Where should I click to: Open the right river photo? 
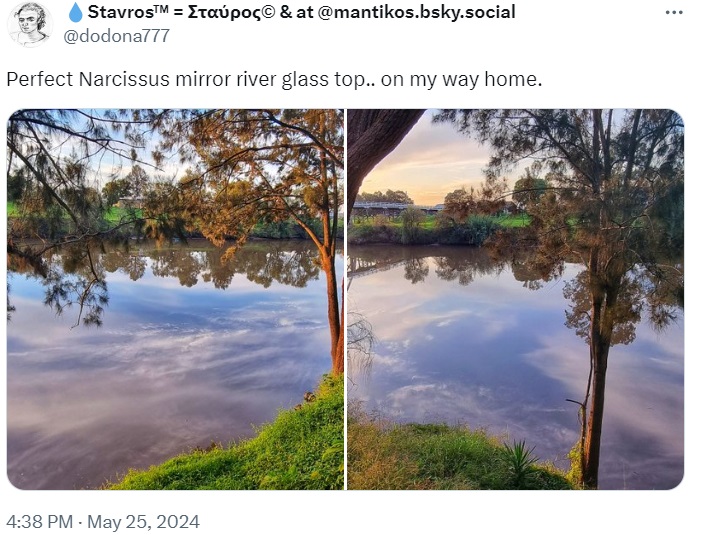pos(515,299)
